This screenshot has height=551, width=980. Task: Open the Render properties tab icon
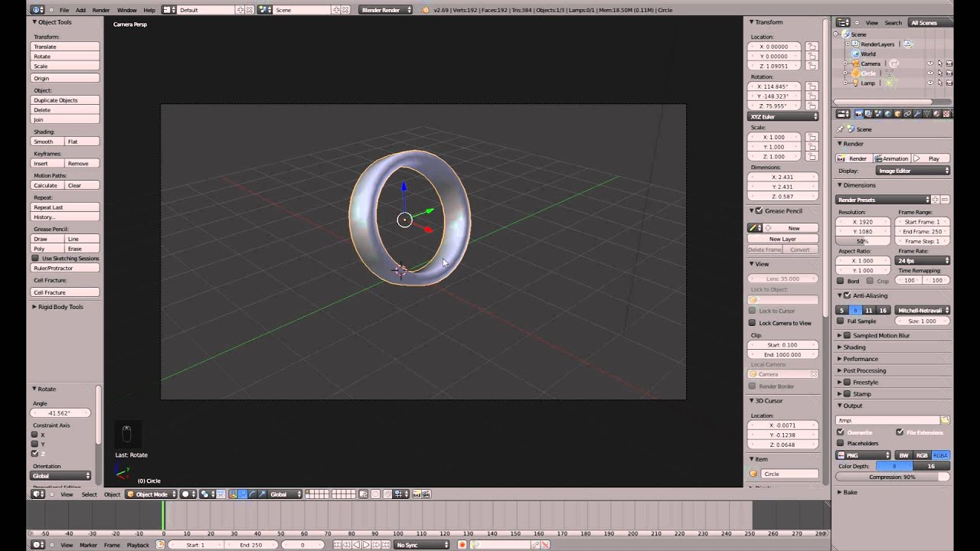coord(859,113)
